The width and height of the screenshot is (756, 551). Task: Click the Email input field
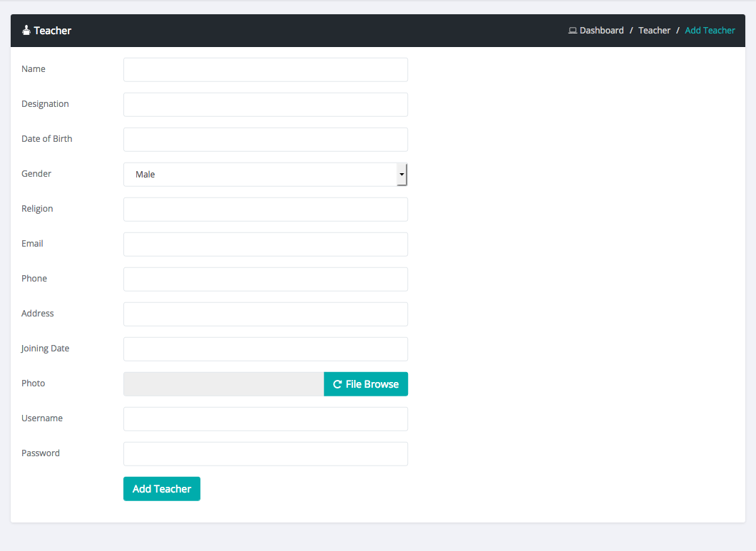click(x=265, y=244)
